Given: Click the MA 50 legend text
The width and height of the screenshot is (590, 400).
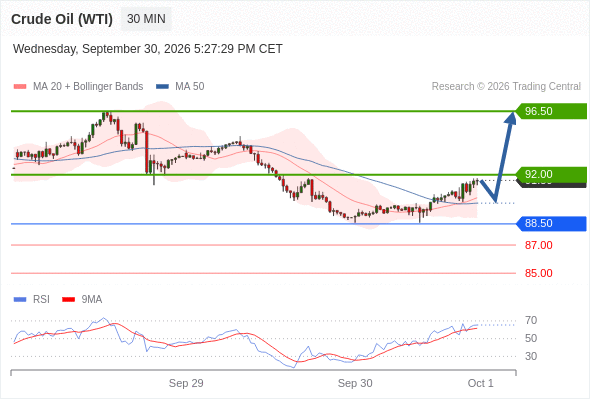Looking at the screenshot, I should click(x=190, y=87).
